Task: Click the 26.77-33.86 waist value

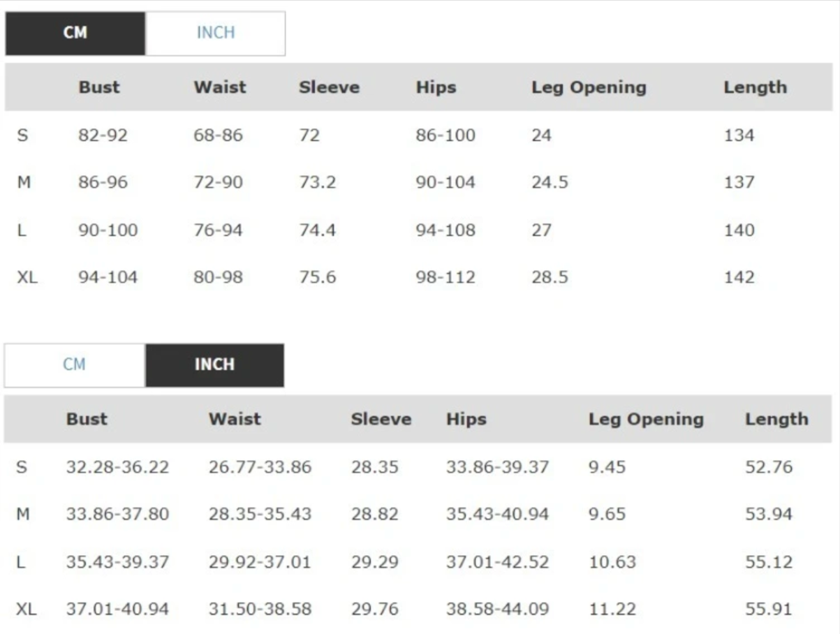Action: tap(260, 467)
